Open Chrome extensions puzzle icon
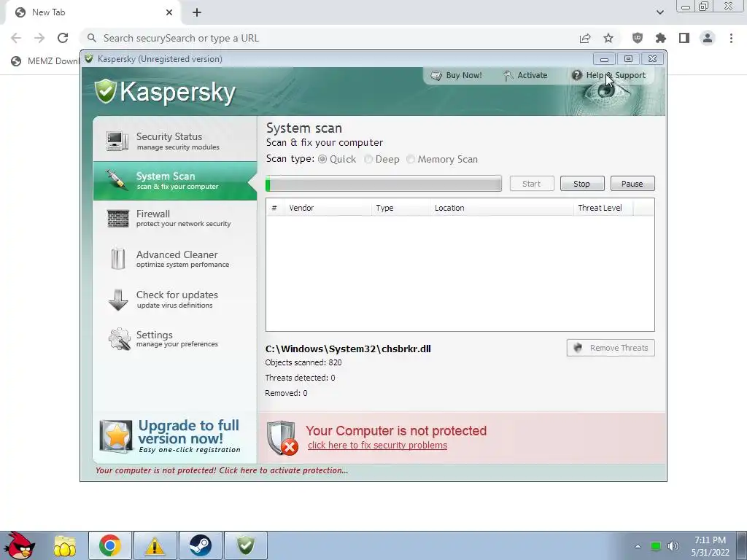 (661, 38)
